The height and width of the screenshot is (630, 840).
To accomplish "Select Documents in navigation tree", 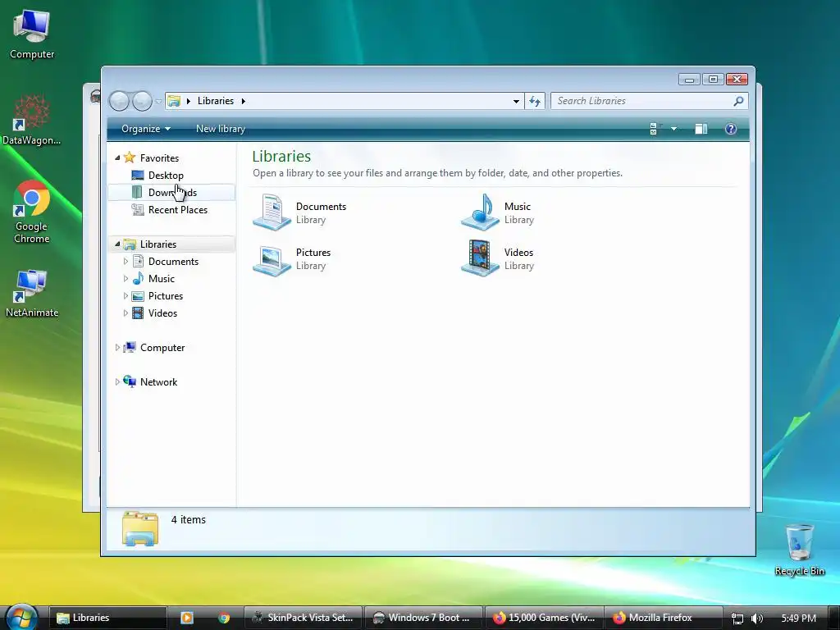I will tap(171, 262).
